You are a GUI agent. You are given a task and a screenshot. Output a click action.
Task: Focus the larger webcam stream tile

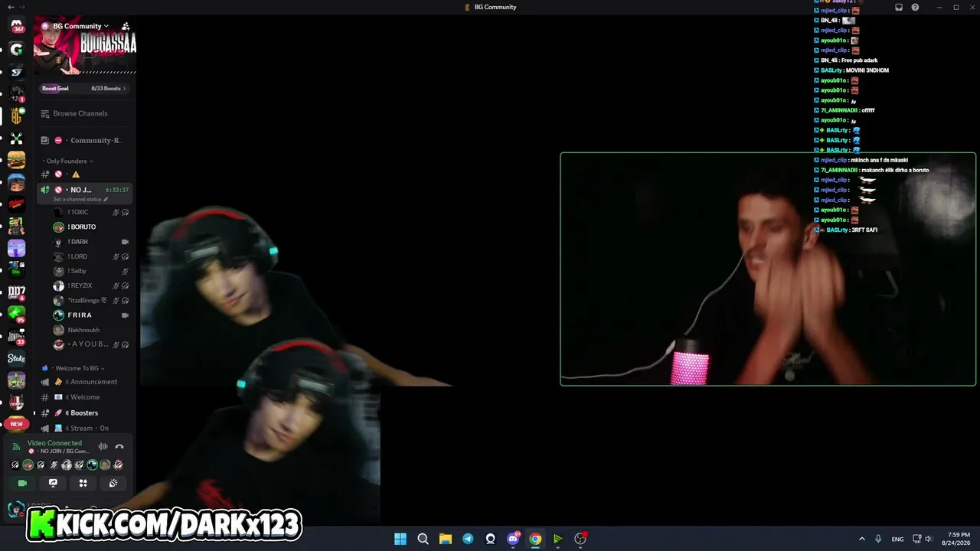[768, 269]
